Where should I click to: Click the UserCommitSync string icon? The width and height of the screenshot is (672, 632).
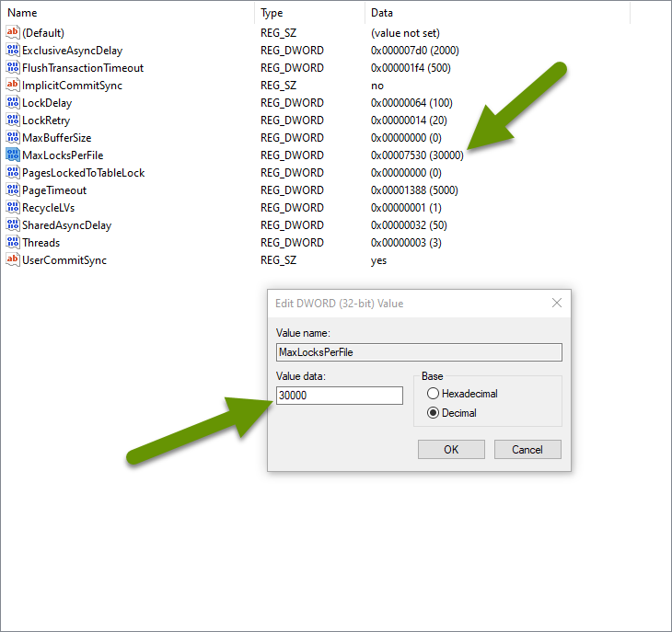tap(13, 260)
